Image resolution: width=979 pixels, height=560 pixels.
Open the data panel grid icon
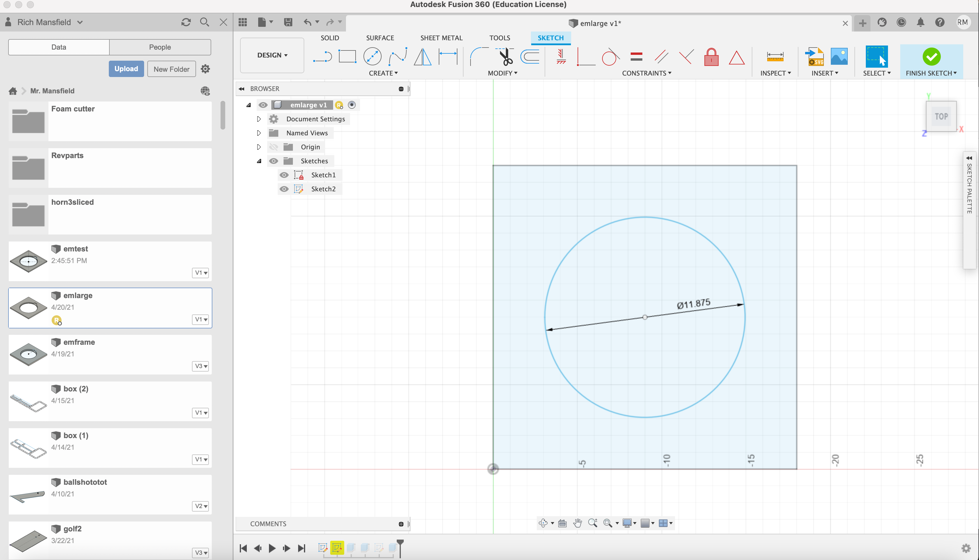243,22
